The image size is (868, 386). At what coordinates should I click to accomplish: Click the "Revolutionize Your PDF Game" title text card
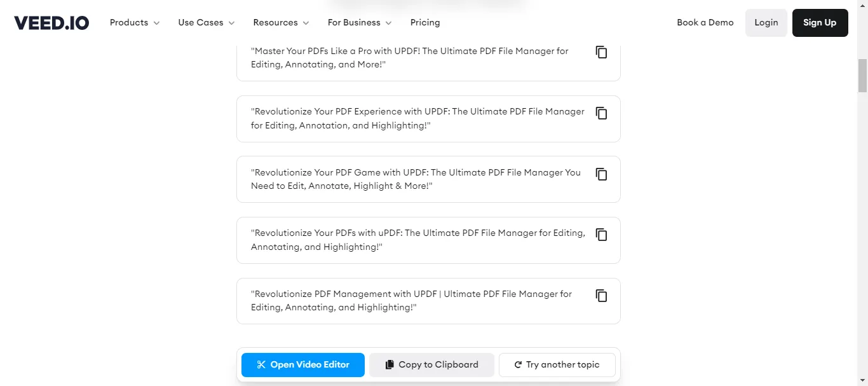pyautogui.click(x=416, y=179)
